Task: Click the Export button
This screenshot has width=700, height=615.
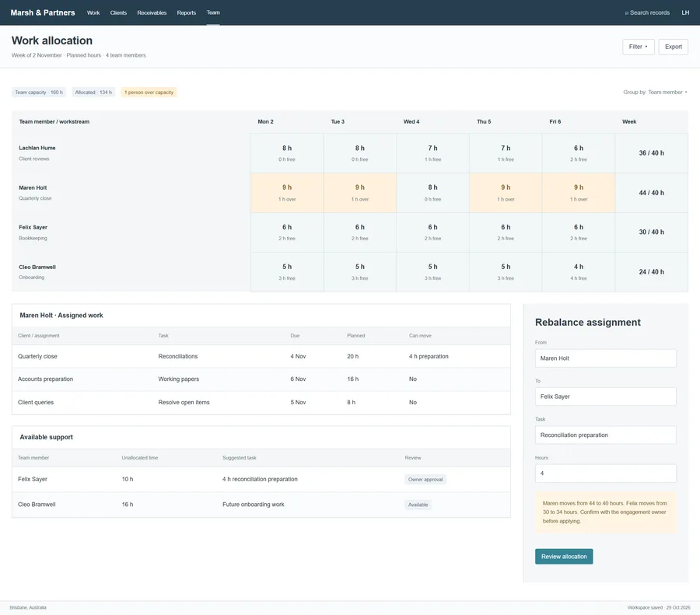Action: tap(674, 47)
